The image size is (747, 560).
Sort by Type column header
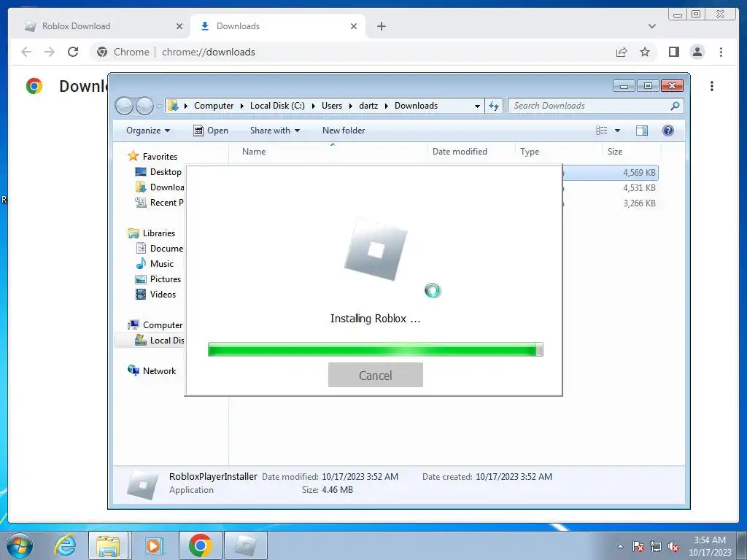558,152
